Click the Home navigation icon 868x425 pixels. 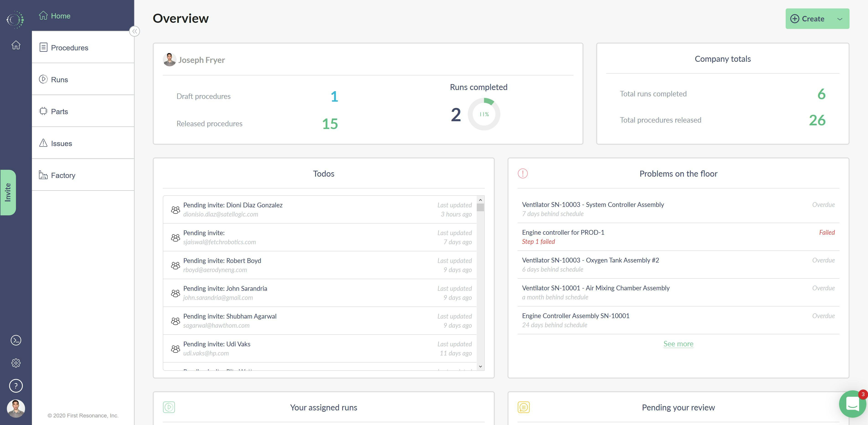pyautogui.click(x=44, y=15)
